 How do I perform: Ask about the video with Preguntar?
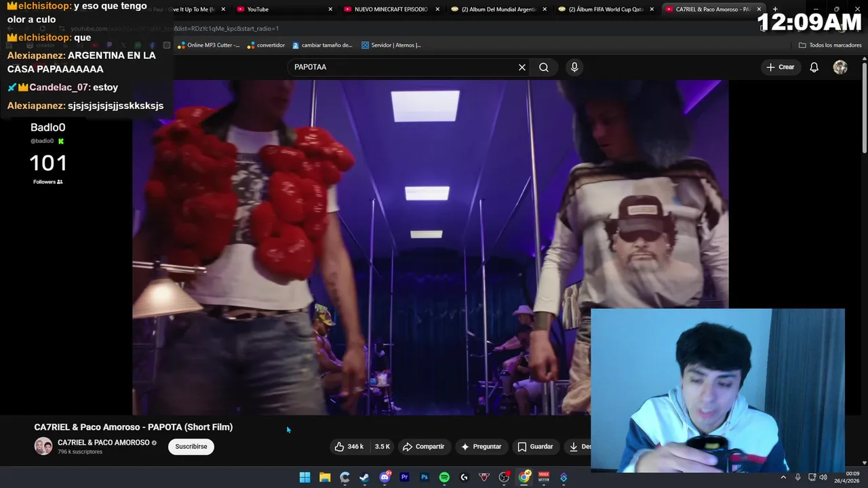tap(481, 447)
